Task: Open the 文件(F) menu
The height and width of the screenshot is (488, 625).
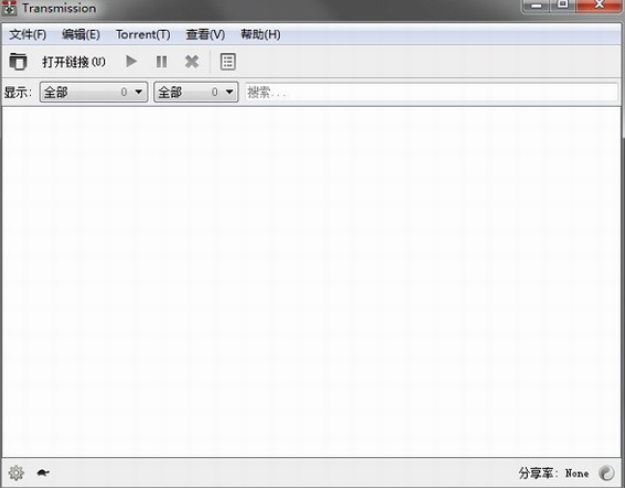Action: 28,34
